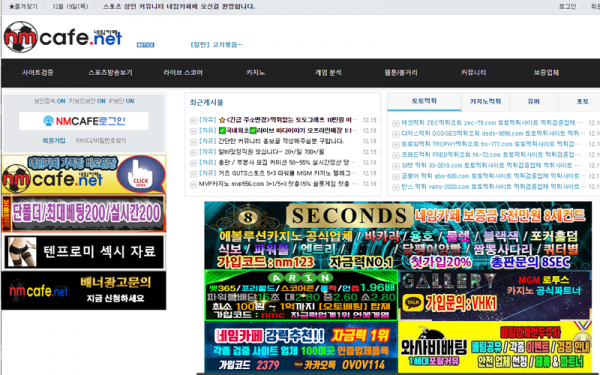Click post icon beside 반스 먹튀 row
This screenshot has height=375, width=600.
coord(396,188)
